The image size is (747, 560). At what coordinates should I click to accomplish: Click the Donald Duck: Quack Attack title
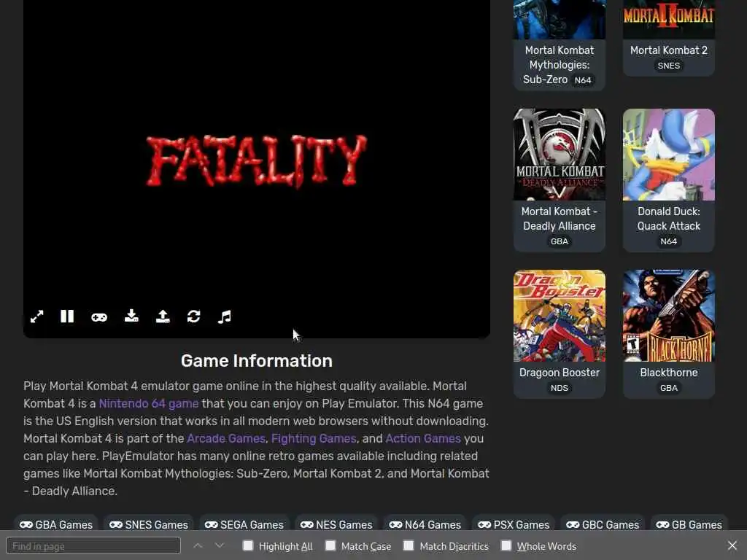coord(669,219)
